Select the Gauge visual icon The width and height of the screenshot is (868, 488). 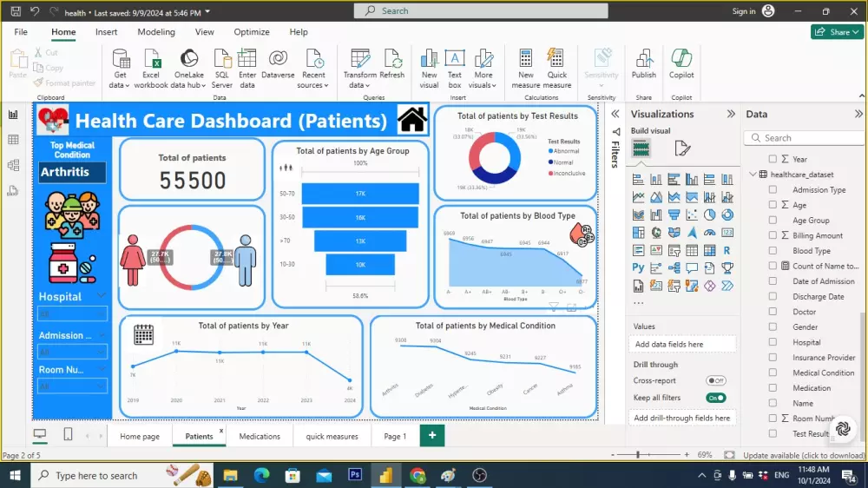tap(709, 233)
